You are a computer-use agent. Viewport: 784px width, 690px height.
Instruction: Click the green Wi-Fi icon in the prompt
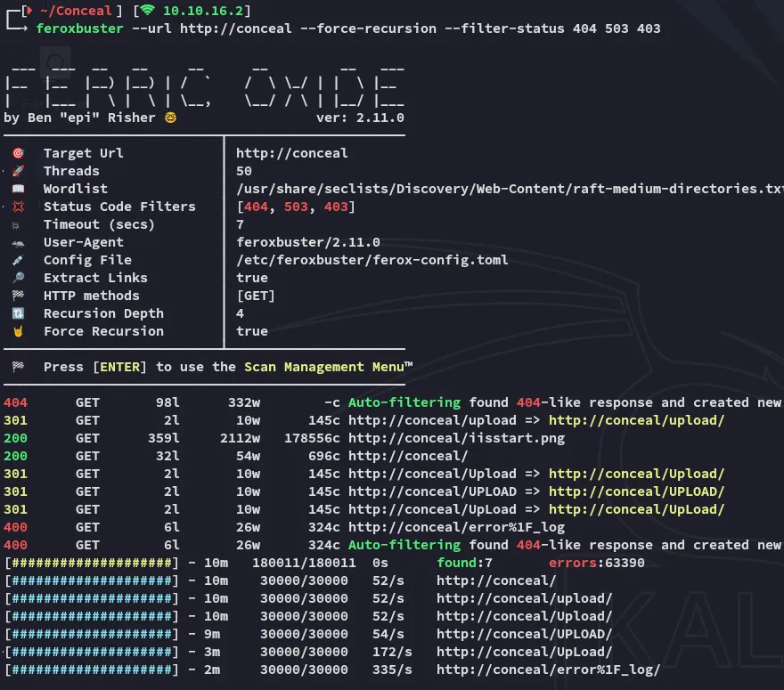point(148,11)
